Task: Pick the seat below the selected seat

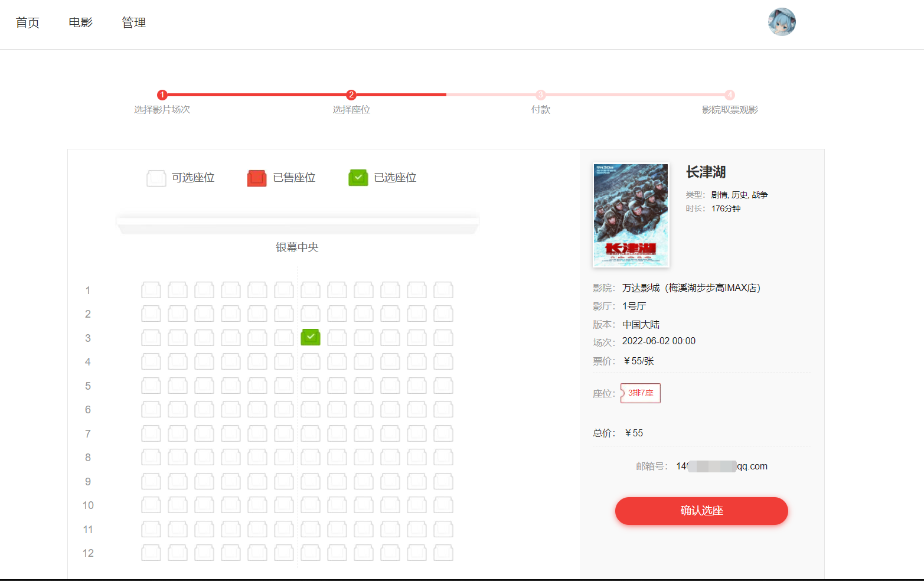Action: click(310, 361)
